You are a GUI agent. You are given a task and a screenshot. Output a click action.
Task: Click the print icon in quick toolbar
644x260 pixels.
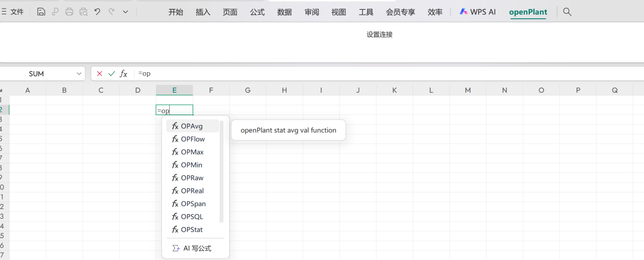point(69,12)
